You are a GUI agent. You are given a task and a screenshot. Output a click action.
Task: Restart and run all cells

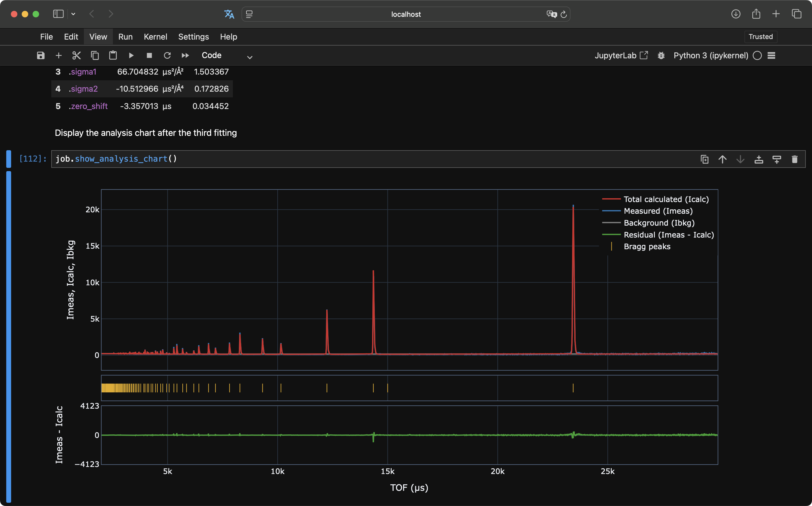click(x=185, y=56)
